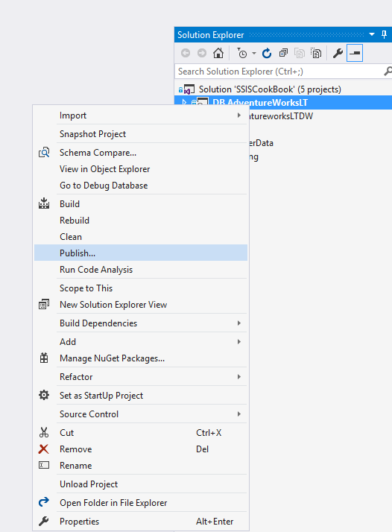This screenshot has width=392, height=532.
Task: Click the Back navigation arrow in Solution Explorer
Action: pos(186,53)
